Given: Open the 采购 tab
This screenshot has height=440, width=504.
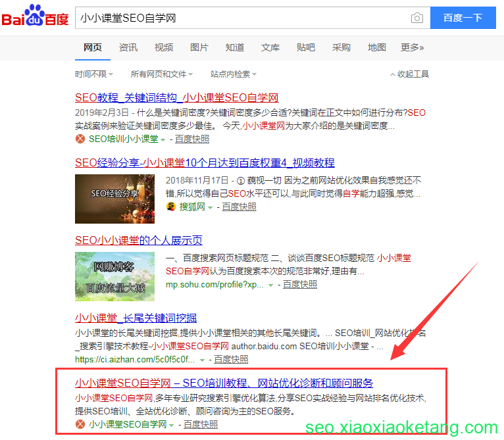Looking at the screenshot, I should tap(341, 47).
